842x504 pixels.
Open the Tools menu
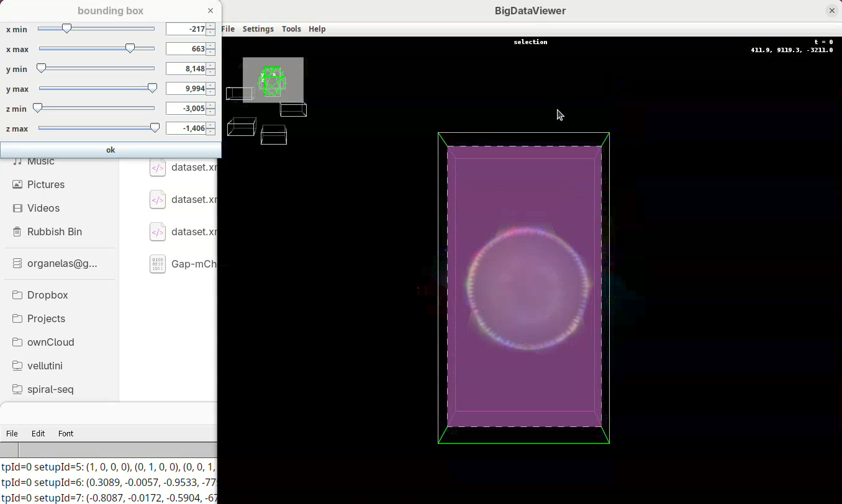coord(291,29)
